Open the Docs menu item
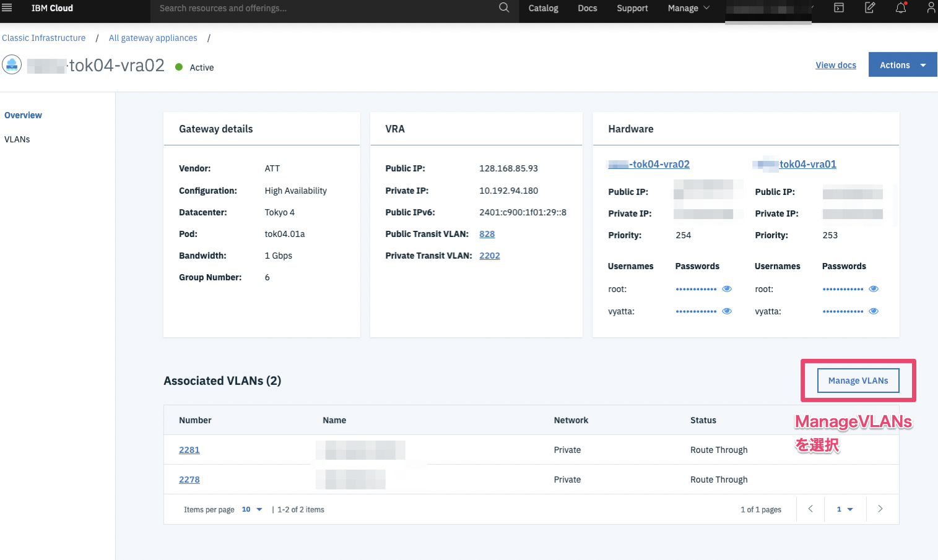 pos(587,8)
